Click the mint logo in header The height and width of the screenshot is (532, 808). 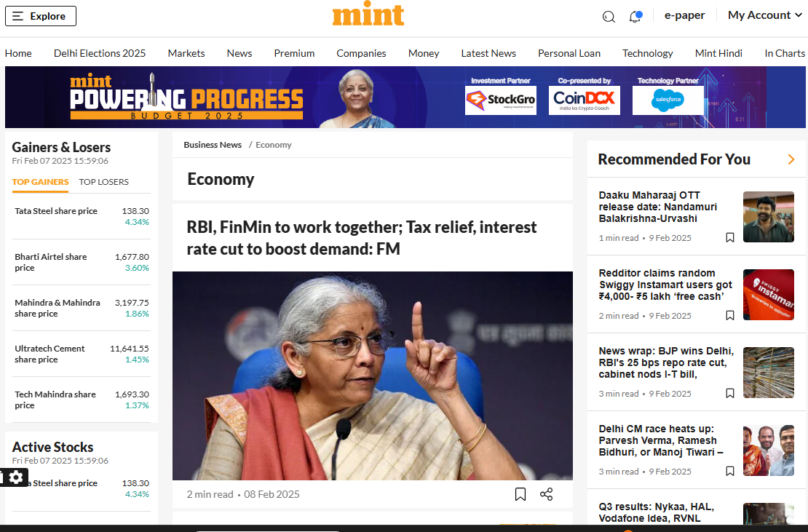[368, 16]
